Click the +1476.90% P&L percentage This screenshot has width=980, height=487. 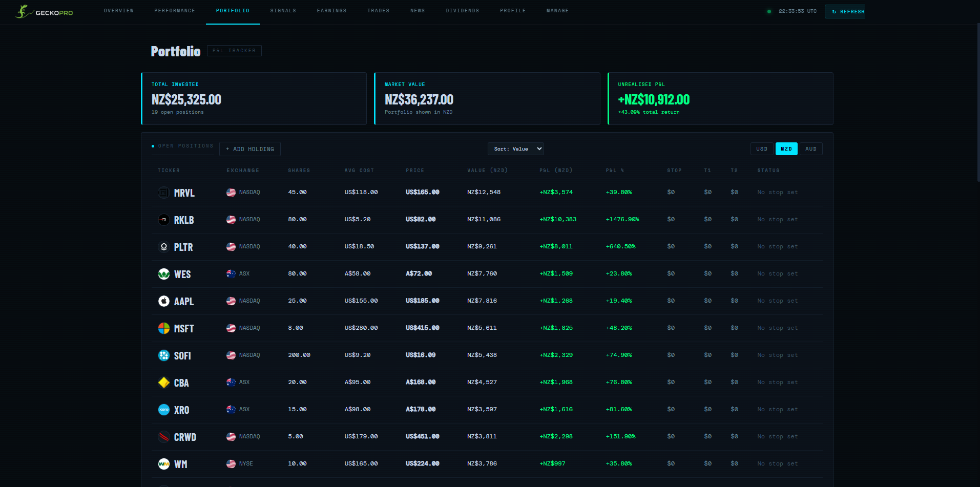[622, 220]
